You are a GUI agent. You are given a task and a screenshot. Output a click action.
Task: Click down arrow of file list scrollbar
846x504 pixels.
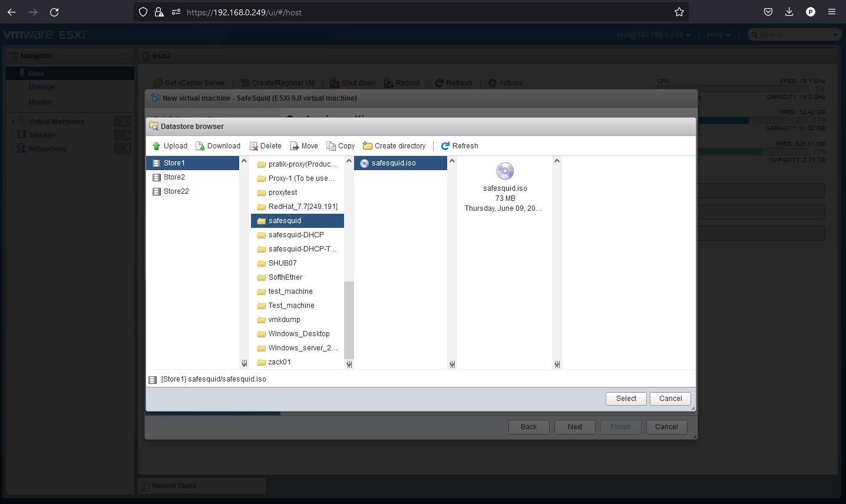click(452, 364)
